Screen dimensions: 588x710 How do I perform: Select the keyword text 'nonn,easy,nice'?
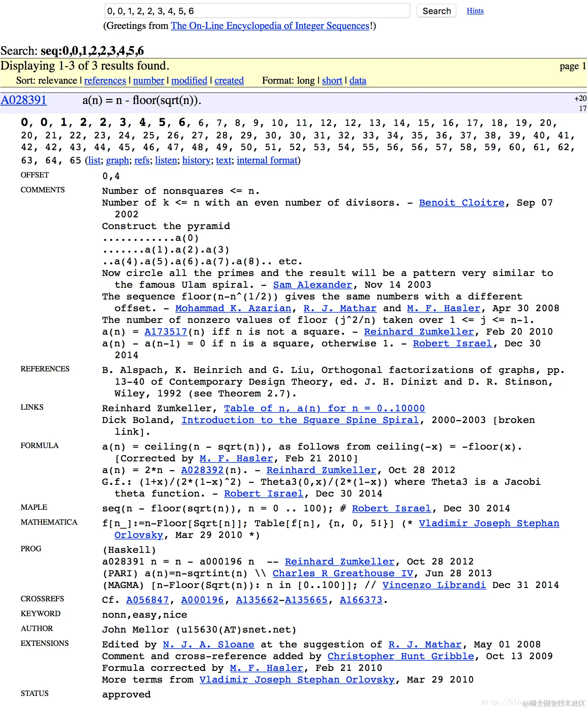pos(145,615)
